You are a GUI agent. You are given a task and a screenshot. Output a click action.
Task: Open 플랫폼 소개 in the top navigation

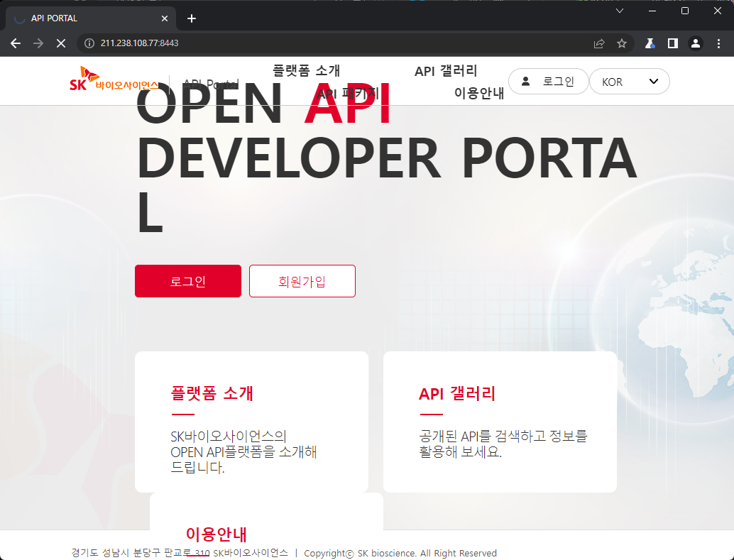[306, 71]
